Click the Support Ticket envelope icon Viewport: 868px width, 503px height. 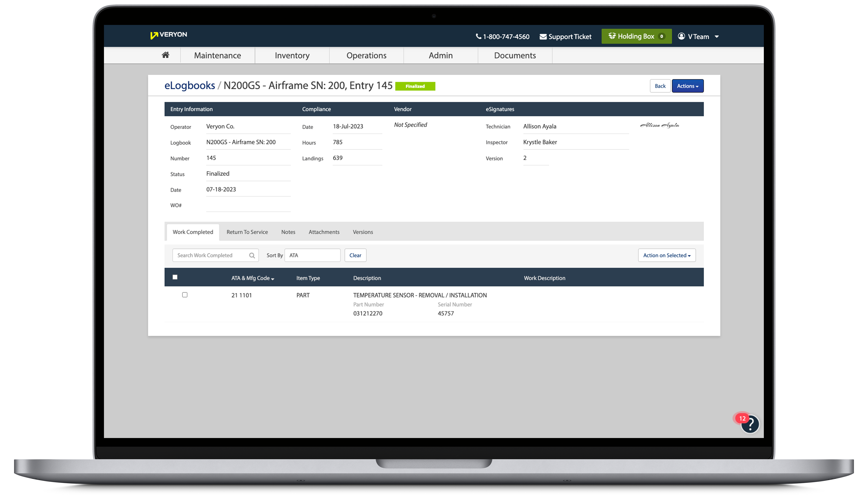coord(543,37)
